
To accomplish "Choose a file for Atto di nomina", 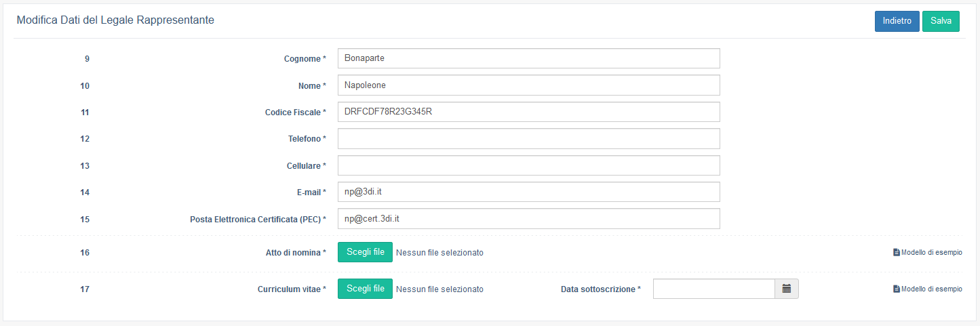I will (365, 252).
